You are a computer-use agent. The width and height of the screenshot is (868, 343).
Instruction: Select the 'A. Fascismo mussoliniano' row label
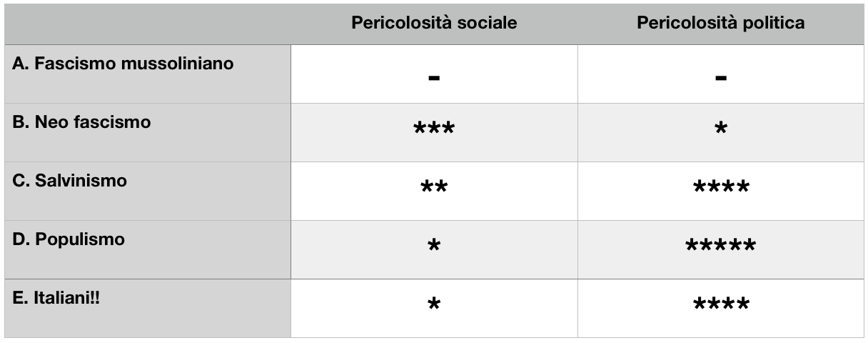coord(123,64)
